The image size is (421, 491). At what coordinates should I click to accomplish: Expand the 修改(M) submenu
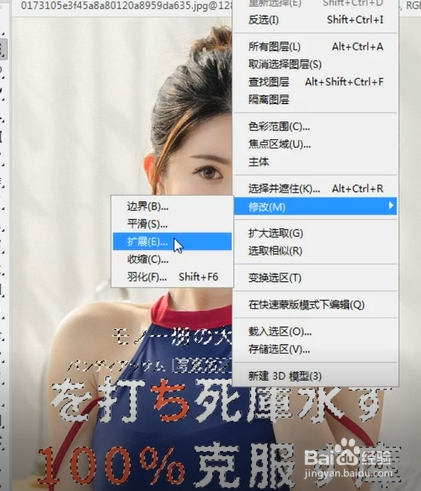[x=315, y=206]
